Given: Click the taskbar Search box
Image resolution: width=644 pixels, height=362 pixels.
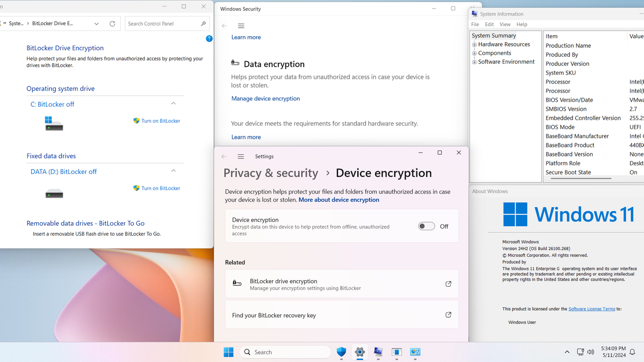Looking at the screenshot, I should 285,352.
